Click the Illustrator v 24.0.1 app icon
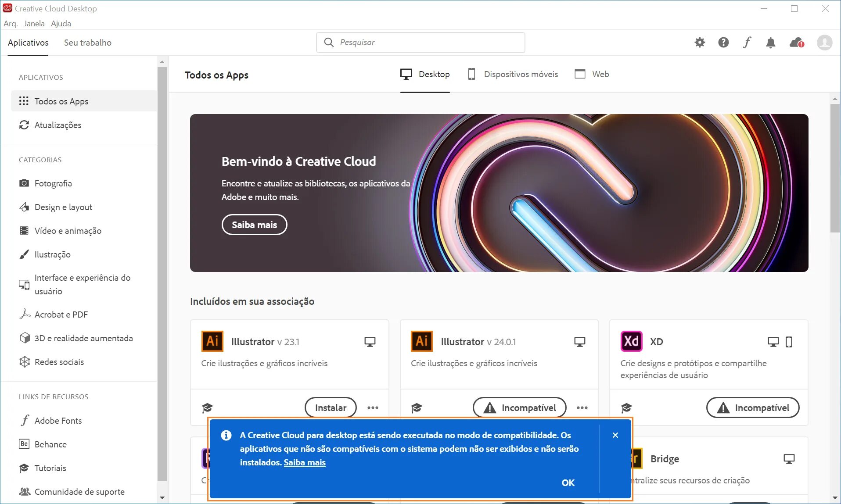841x504 pixels. (x=422, y=341)
